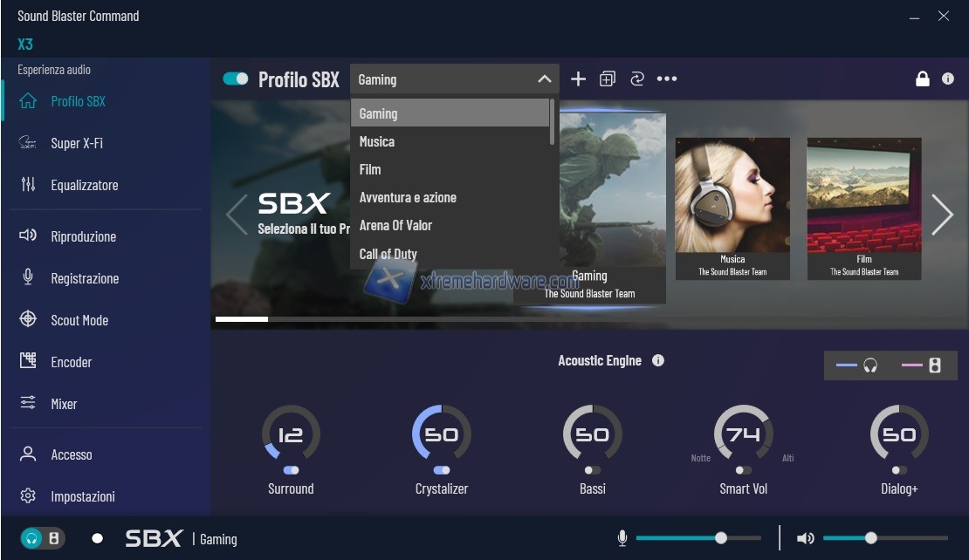Click the reset profile refresh icon
Image resolution: width=969 pixels, height=560 pixels.
click(x=636, y=79)
